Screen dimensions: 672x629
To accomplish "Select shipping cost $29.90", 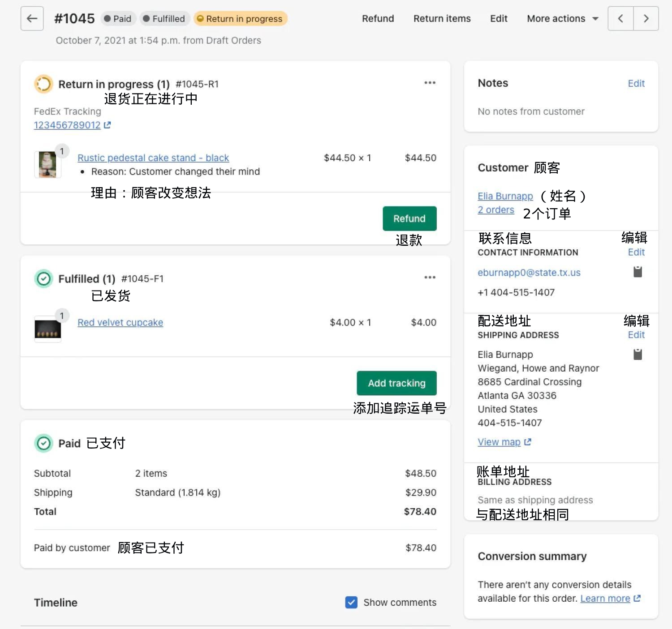I will [421, 492].
